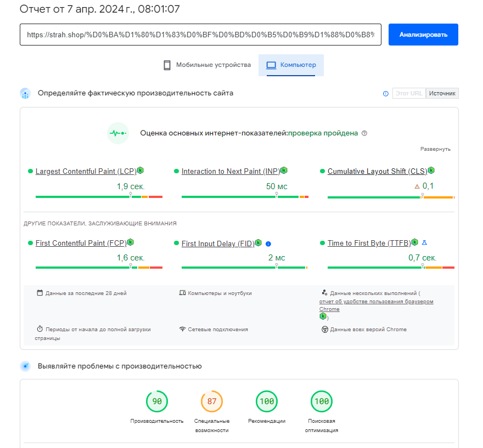The image size is (483, 448).
Task: Click the info icon next to First Input Delay
Action: [268, 244]
